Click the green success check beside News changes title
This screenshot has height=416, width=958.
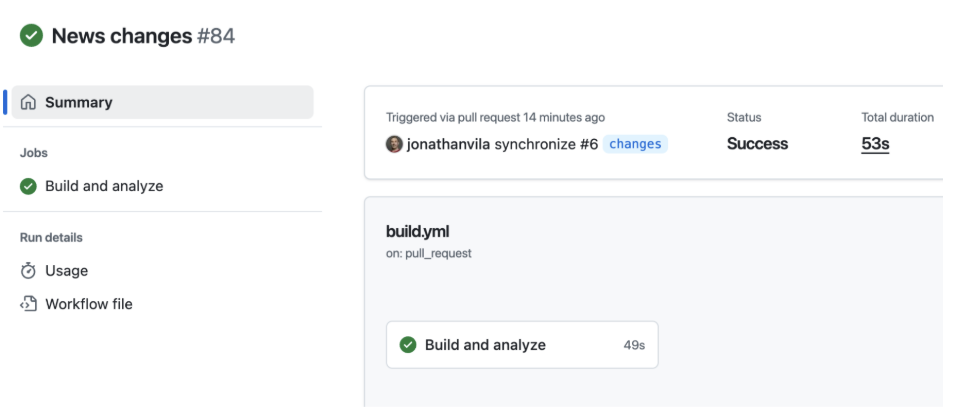coord(32,36)
